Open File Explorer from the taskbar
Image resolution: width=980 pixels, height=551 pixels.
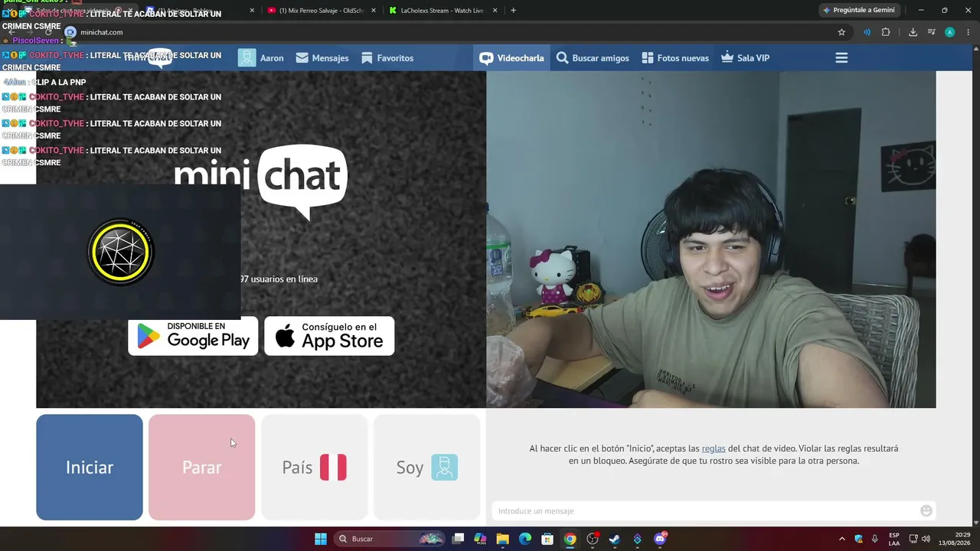click(x=502, y=539)
